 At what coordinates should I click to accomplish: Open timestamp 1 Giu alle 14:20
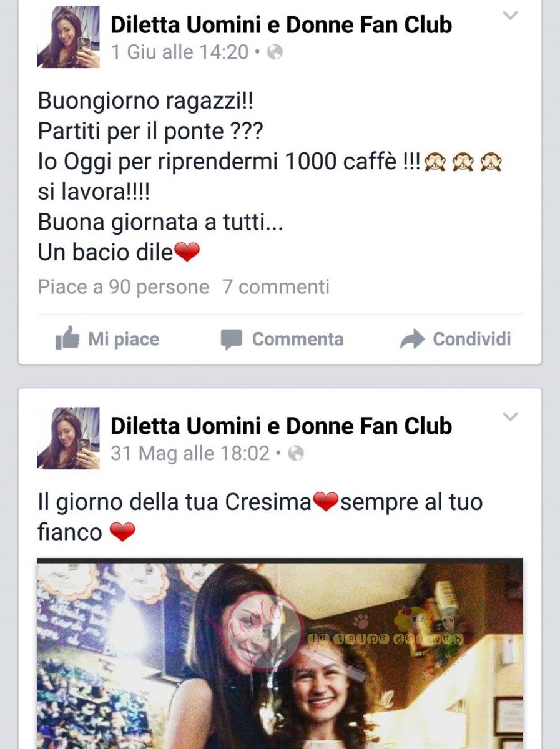point(180,52)
